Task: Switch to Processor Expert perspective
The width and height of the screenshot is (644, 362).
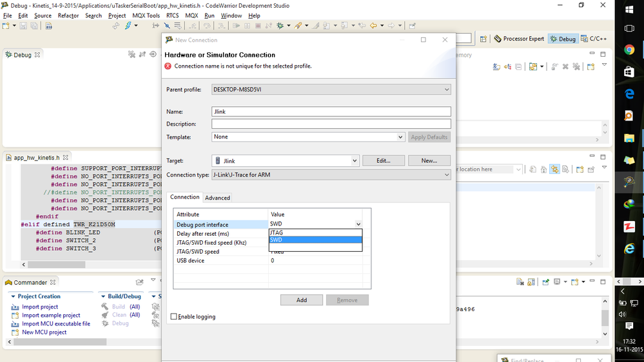Action: [x=519, y=39]
